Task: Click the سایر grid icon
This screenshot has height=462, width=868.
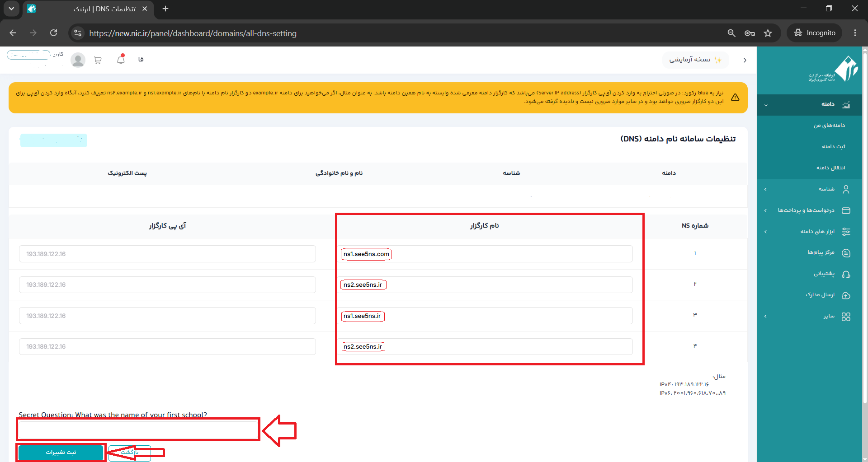Action: (846, 317)
